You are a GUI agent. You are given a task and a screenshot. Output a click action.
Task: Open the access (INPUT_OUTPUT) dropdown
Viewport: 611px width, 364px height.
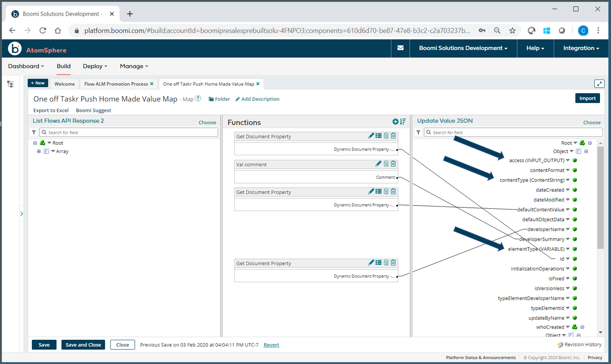coord(568,160)
